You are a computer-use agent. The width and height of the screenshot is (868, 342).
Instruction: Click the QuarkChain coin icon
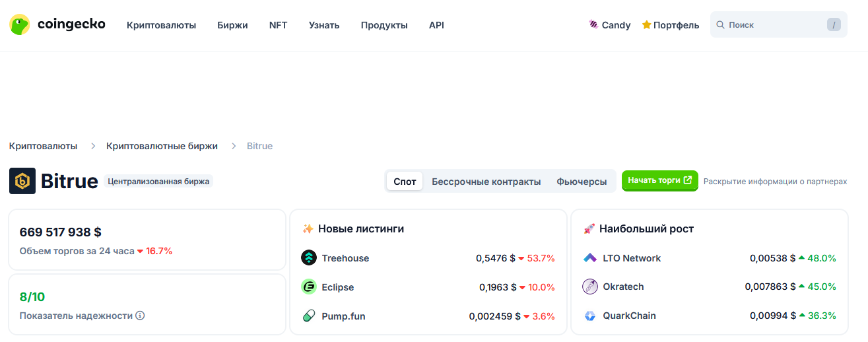click(590, 316)
